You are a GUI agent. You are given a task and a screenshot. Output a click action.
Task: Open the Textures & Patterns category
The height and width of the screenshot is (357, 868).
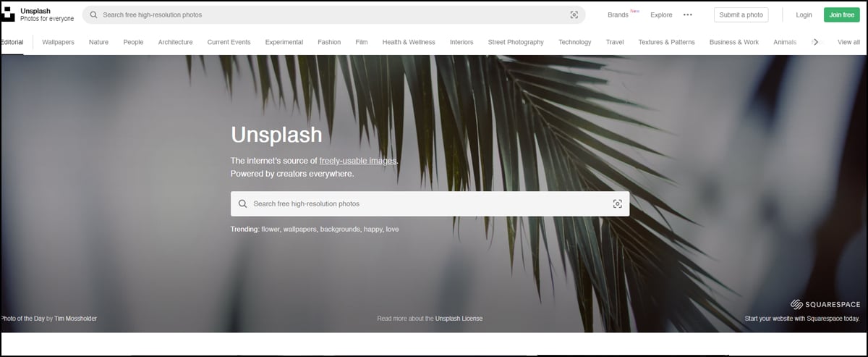click(666, 42)
